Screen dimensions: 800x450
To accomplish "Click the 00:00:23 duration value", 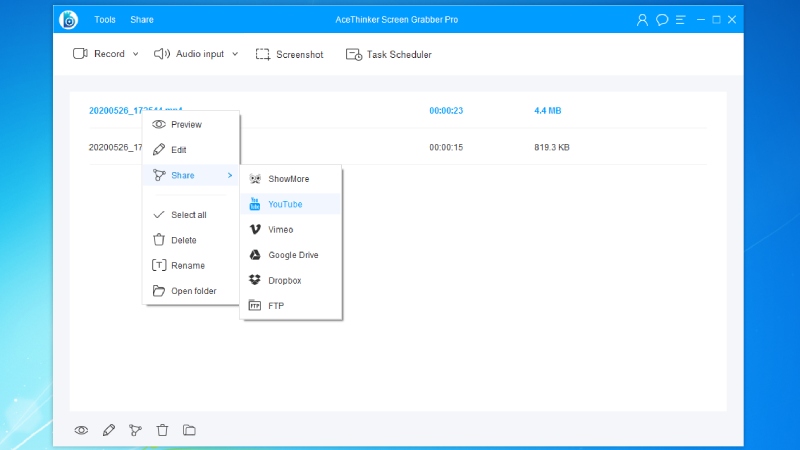I will (446, 110).
